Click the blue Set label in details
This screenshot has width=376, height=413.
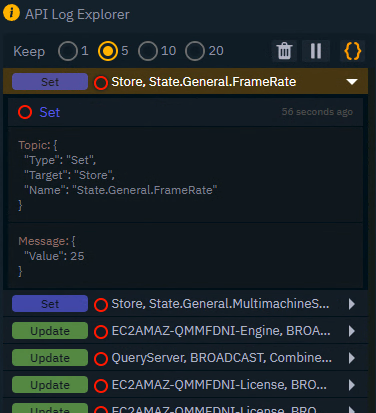point(50,112)
